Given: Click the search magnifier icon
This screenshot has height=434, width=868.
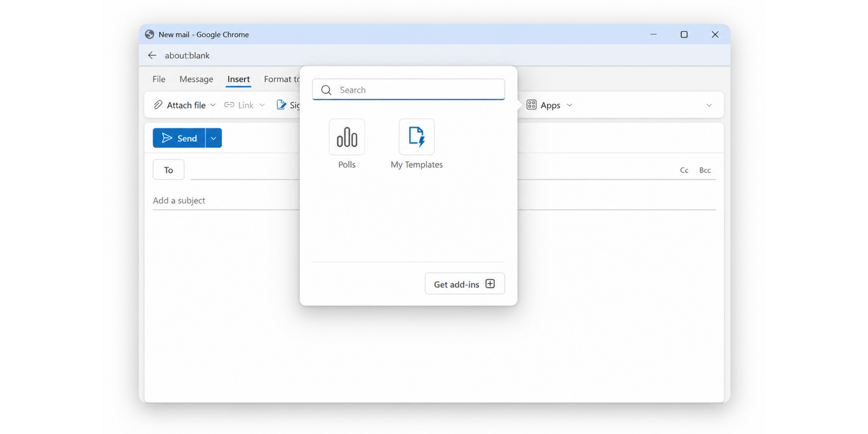Looking at the screenshot, I should [326, 90].
